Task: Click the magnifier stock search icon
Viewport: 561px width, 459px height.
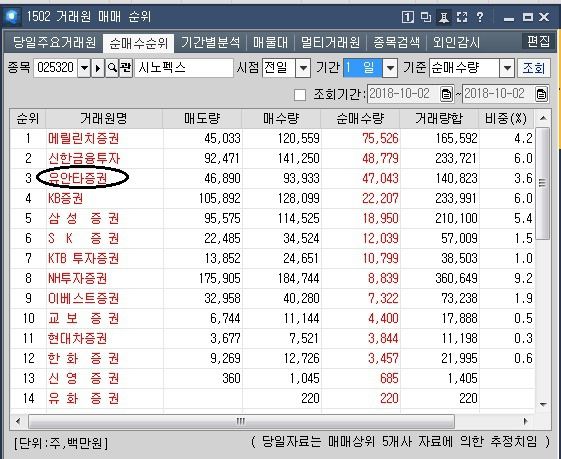Action: 112,68
